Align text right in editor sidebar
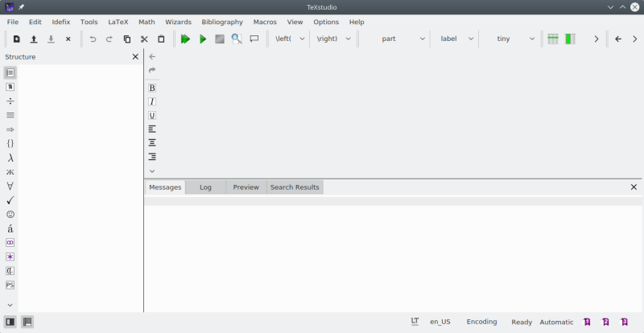The height and width of the screenshot is (333, 644). click(152, 156)
